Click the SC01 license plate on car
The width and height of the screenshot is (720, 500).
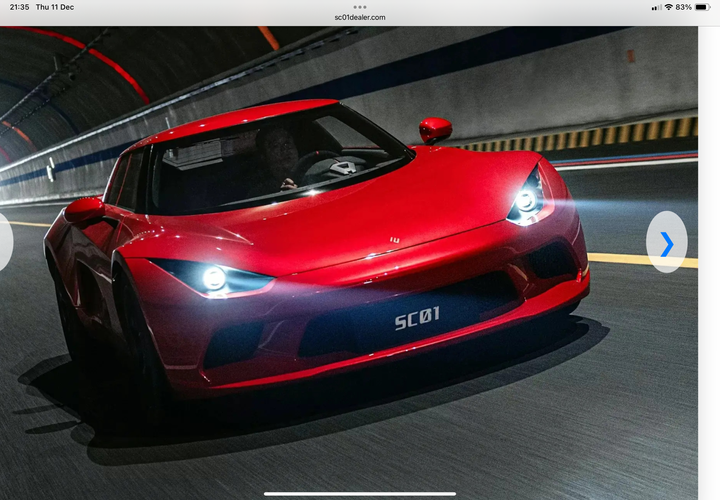417,320
